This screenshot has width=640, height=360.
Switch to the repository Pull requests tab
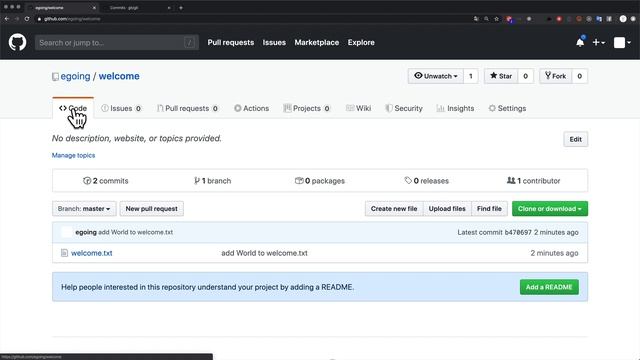click(x=187, y=109)
